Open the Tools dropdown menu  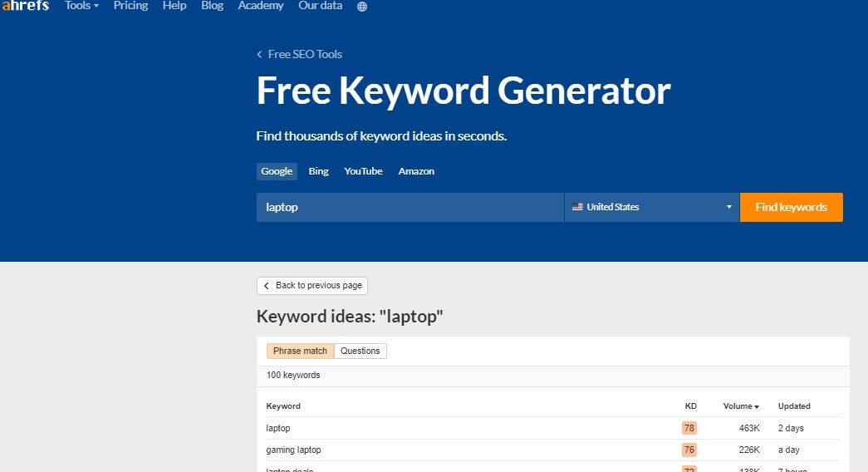point(81,6)
